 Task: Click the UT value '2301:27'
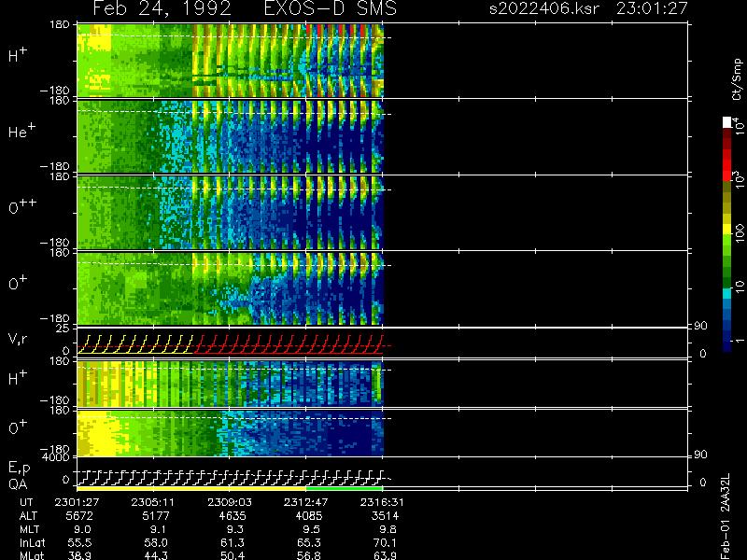(x=77, y=502)
